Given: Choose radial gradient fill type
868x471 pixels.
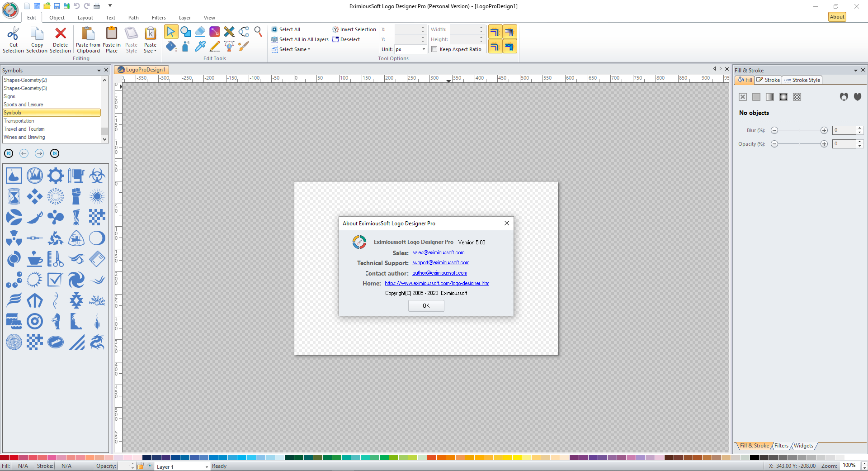Looking at the screenshot, I should coord(783,97).
